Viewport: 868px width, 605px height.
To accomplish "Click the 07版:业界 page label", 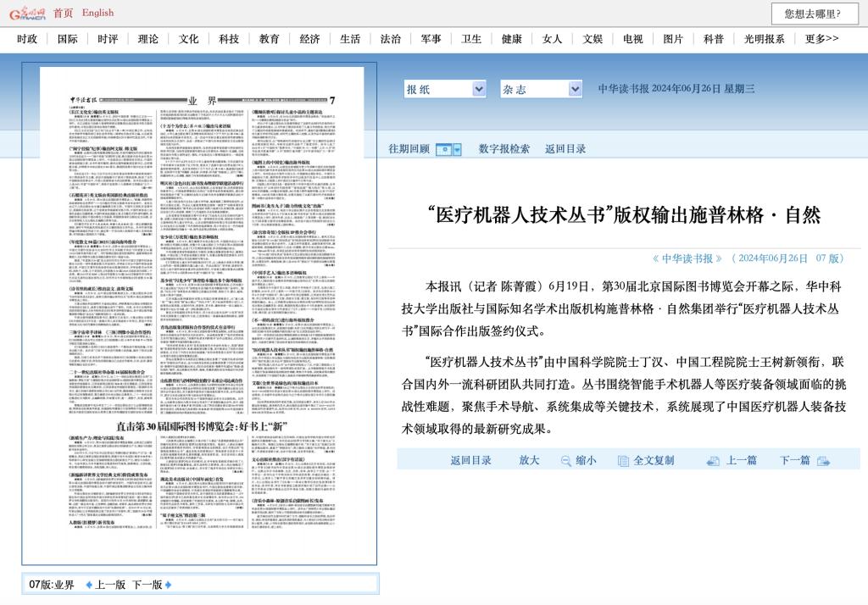I will [x=52, y=585].
